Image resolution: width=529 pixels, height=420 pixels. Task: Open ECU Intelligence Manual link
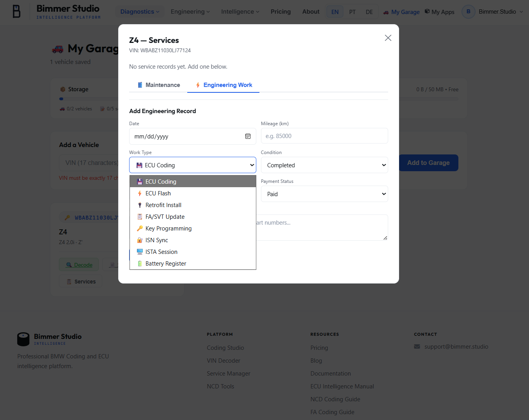click(x=342, y=386)
